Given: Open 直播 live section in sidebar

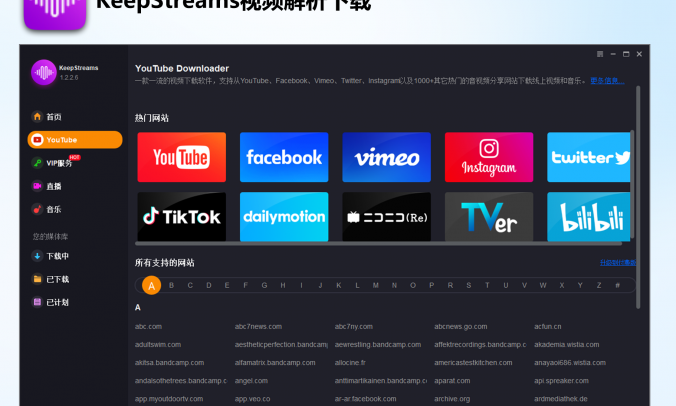Looking at the screenshot, I should pyautogui.click(x=47, y=186).
